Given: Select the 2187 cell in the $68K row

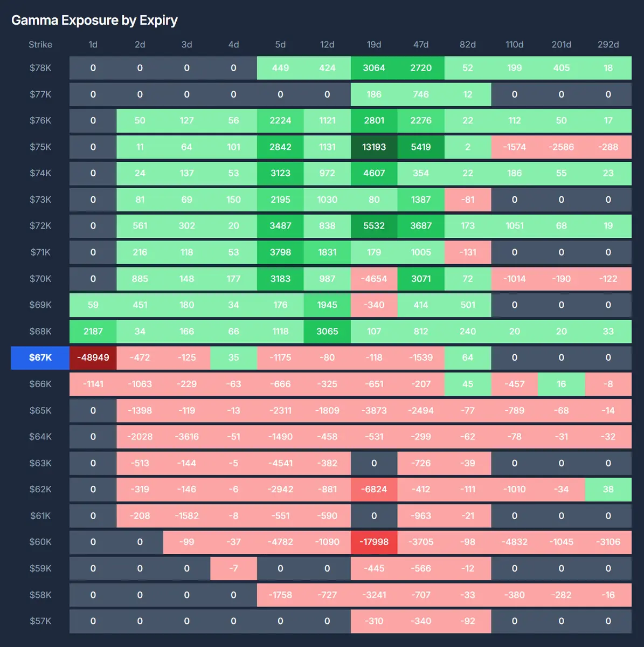Looking at the screenshot, I should pos(93,331).
